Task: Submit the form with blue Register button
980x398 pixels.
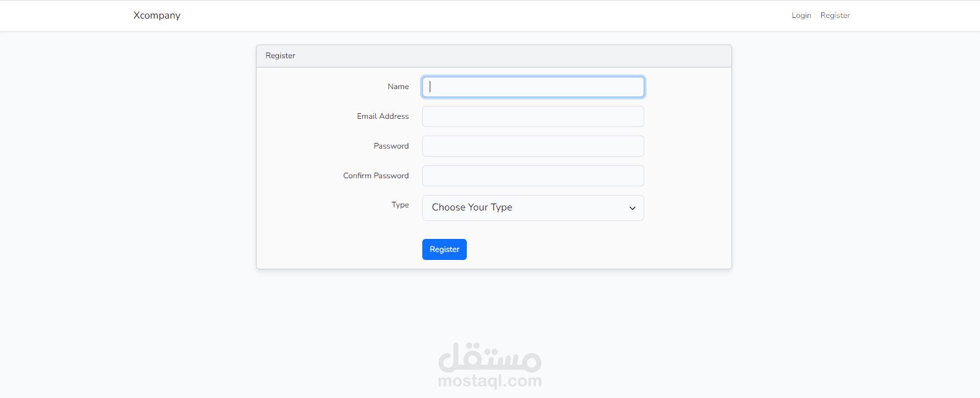Action: (x=445, y=249)
